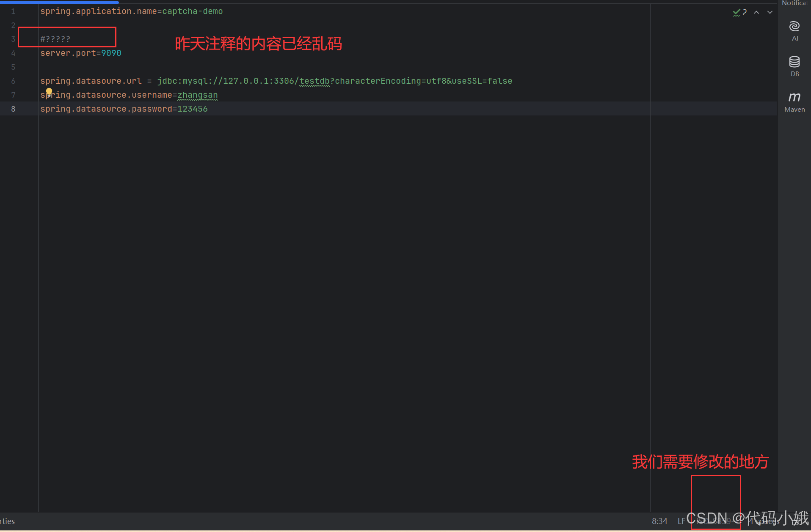Image resolution: width=811 pixels, height=532 pixels.
Task: Open the 8:34 caret position in the status bar
Action: [659, 521]
